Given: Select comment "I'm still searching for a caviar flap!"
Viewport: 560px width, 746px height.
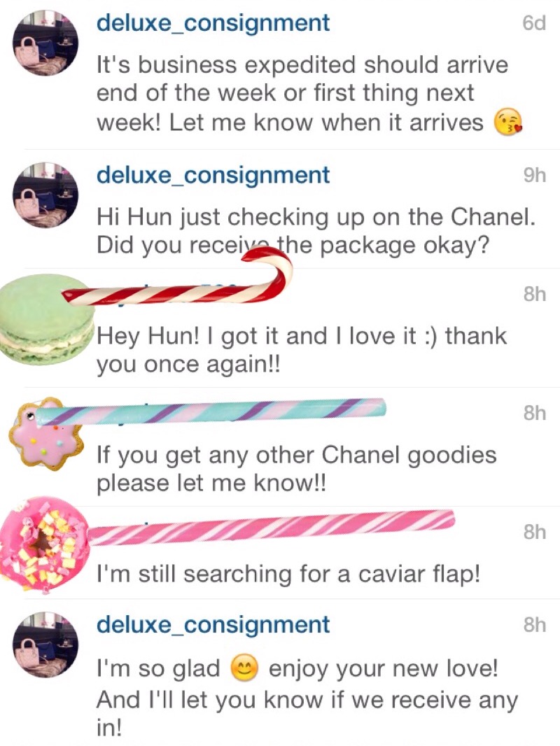Looking at the screenshot, I should (288, 575).
